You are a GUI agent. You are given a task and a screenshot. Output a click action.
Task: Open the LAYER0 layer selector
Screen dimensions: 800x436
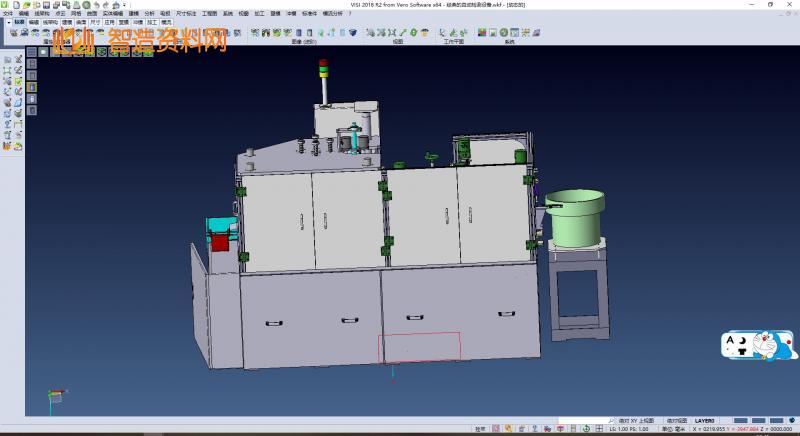[707, 420]
